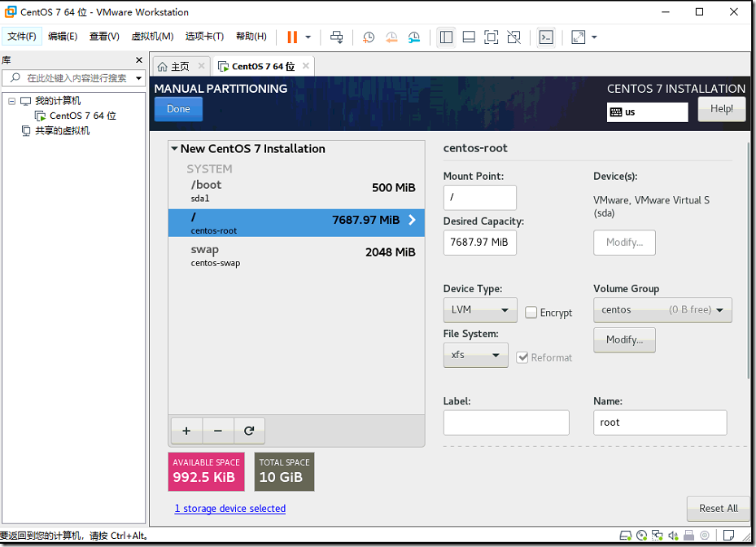Click the Help! button

pyautogui.click(x=721, y=109)
